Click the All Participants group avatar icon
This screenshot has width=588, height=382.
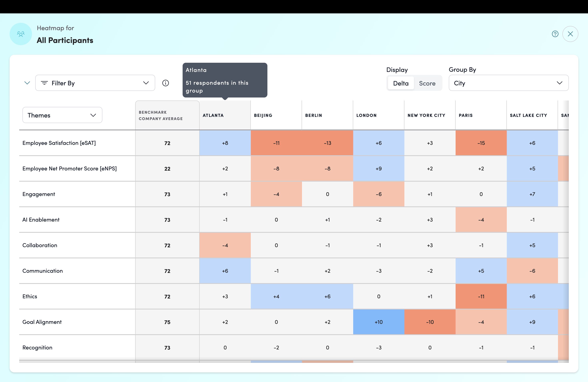click(x=21, y=34)
